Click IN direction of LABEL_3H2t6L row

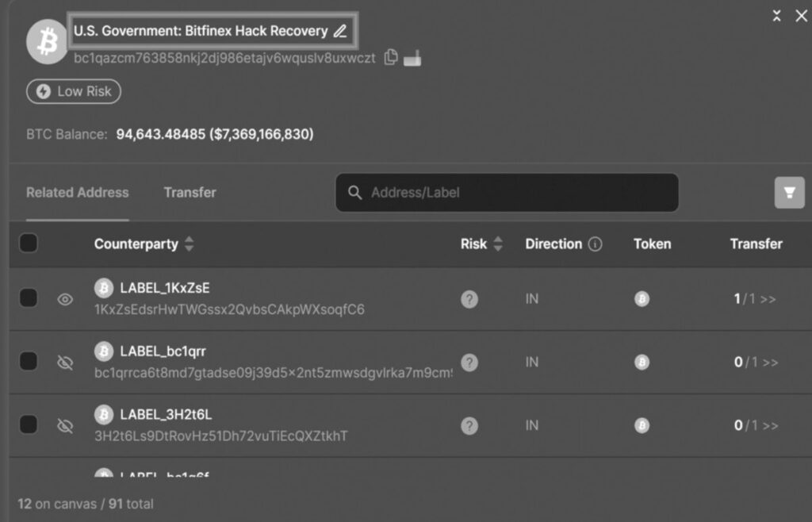tap(532, 425)
